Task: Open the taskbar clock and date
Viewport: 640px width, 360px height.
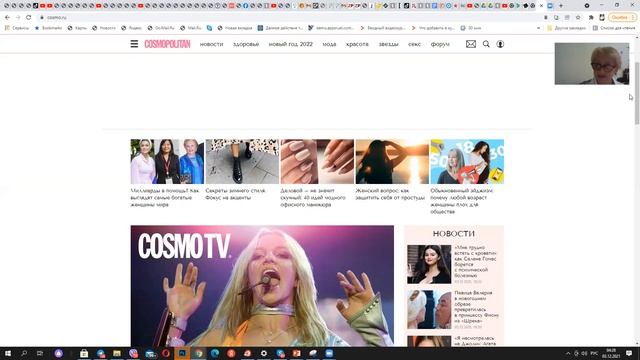Action: (611, 353)
